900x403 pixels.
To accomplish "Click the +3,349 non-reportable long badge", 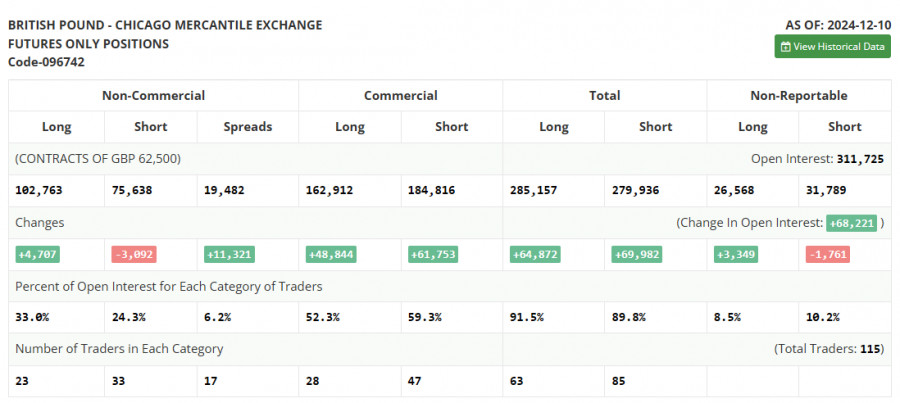I will pos(735,254).
